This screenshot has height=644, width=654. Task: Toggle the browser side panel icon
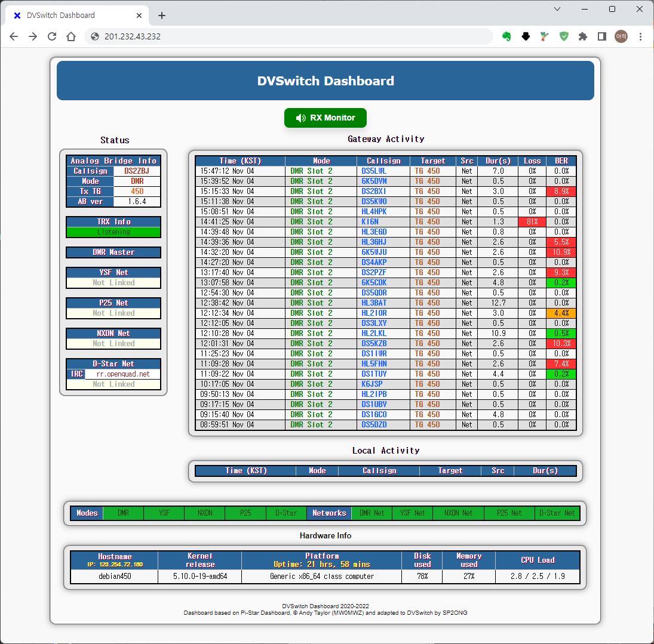[602, 36]
